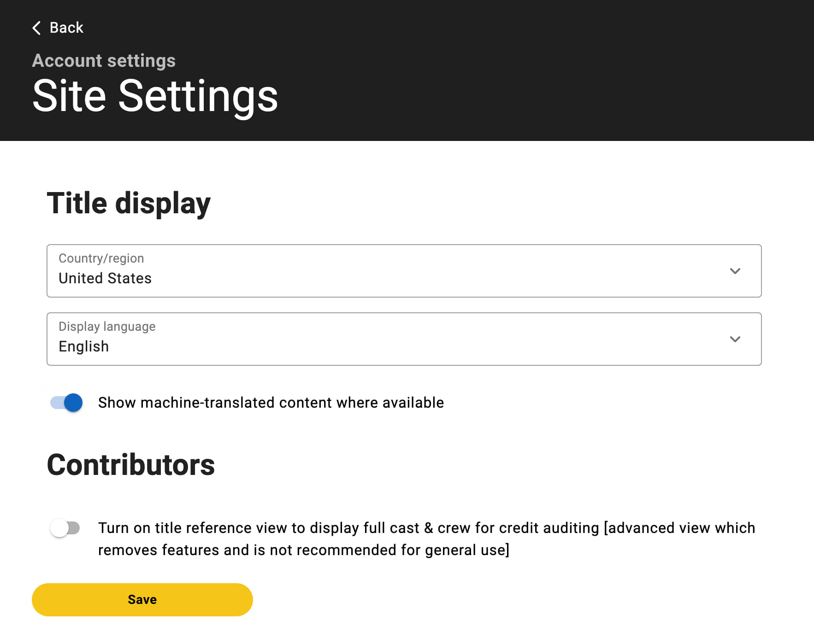Click the machine-translated content toggle knob

click(73, 403)
